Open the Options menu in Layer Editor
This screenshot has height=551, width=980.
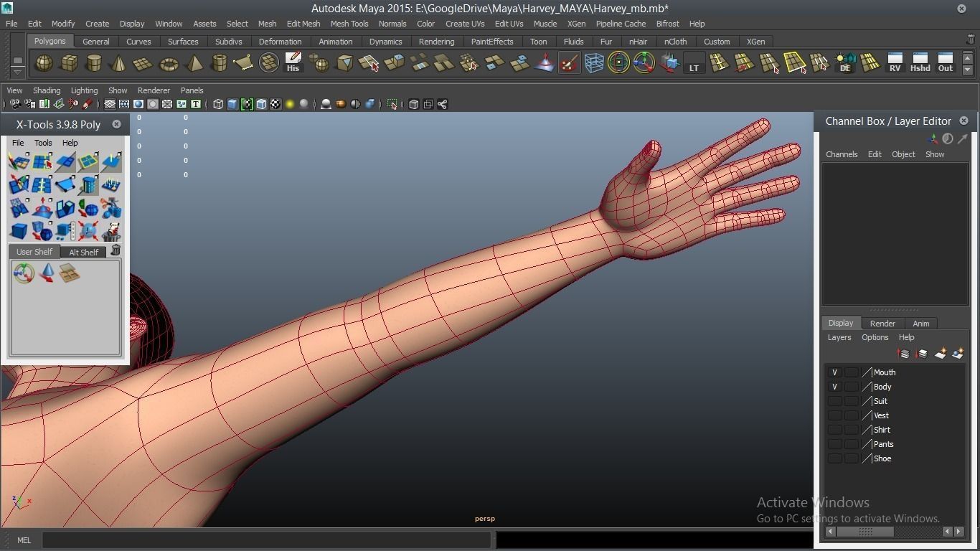coord(875,337)
